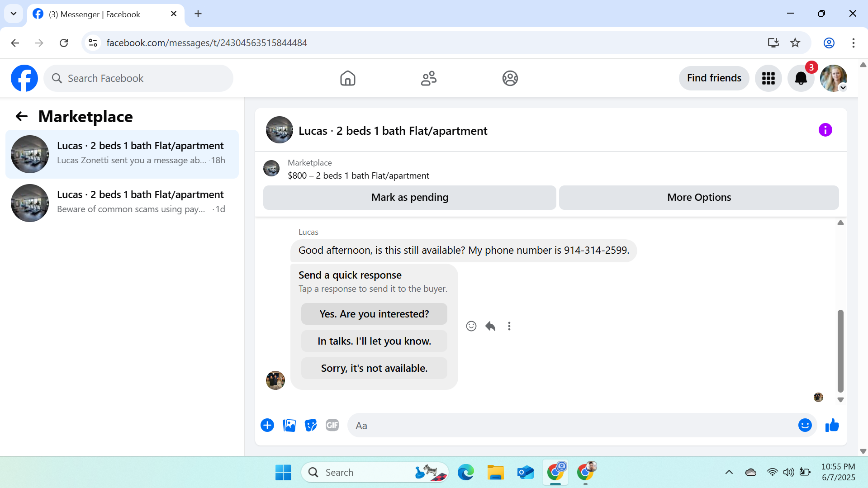This screenshot has width=868, height=488.
Task: Click Mark as pending button
Action: pos(409,198)
